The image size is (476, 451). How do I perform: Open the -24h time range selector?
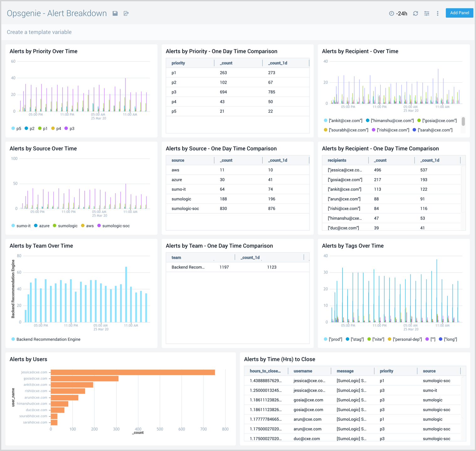coord(402,13)
